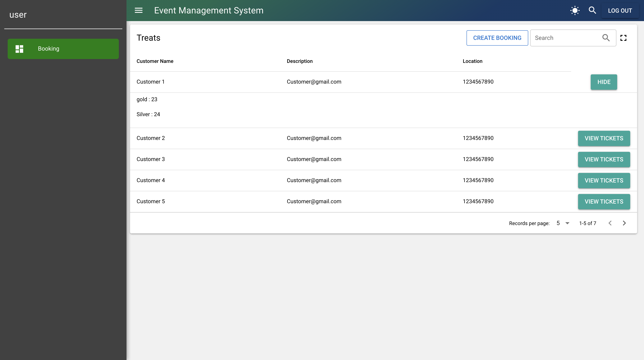View tickets for Customer 2
Image resolution: width=644 pixels, height=360 pixels.
pos(604,138)
